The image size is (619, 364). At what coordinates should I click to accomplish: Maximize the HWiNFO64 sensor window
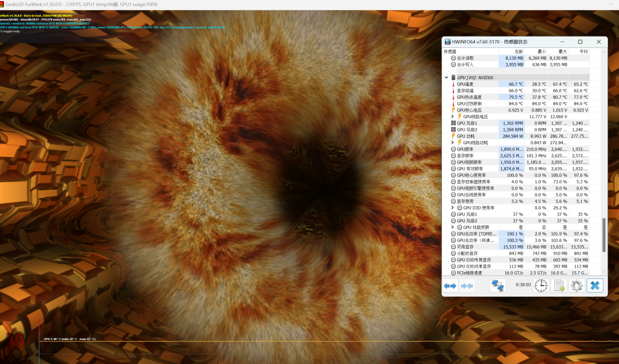coord(580,42)
